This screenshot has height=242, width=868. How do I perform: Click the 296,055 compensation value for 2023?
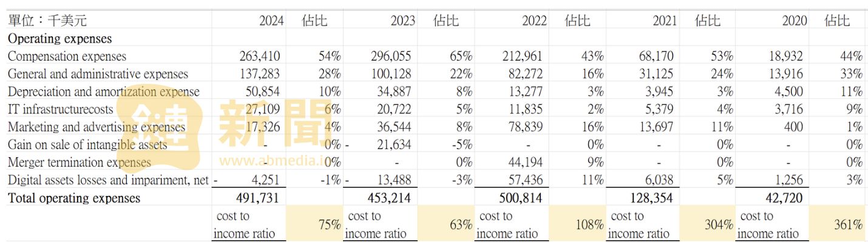tap(391, 56)
